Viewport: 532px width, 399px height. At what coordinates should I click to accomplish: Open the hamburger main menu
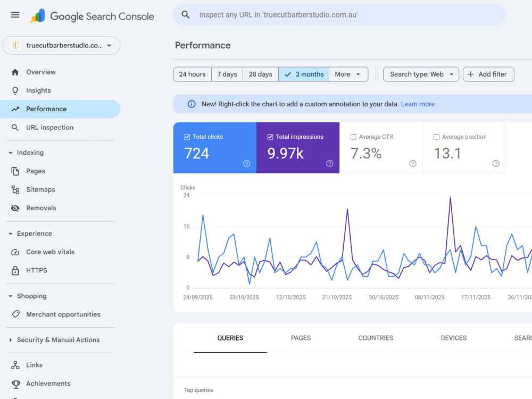pos(15,15)
